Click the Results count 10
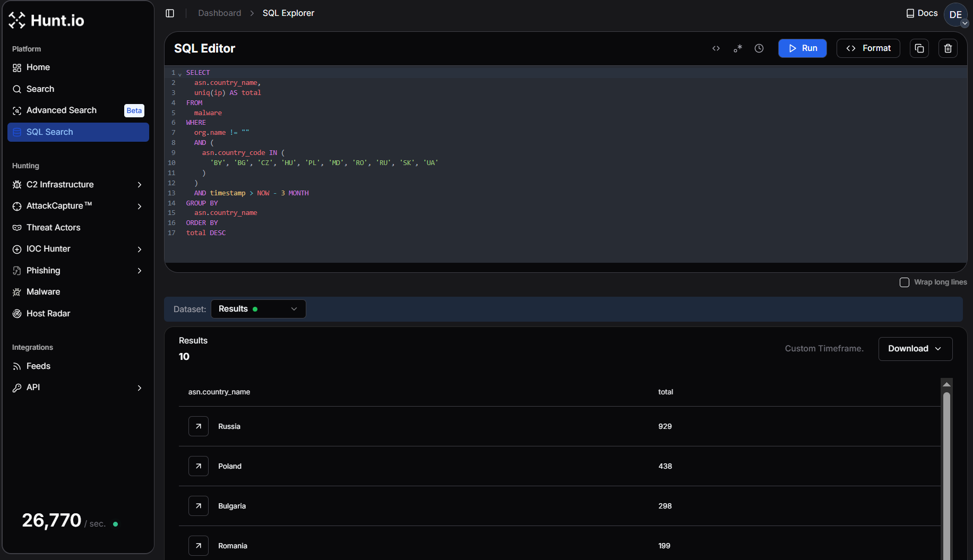This screenshot has width=973, height=560. pos(184,357)
